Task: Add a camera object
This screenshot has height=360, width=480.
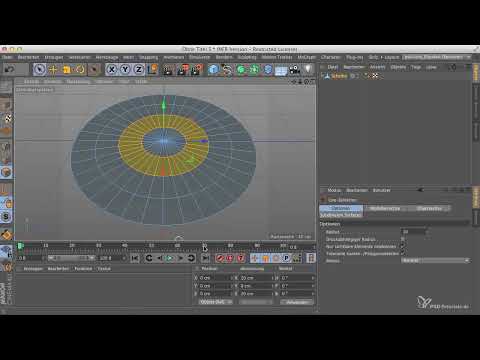Action: pos(295,70)
